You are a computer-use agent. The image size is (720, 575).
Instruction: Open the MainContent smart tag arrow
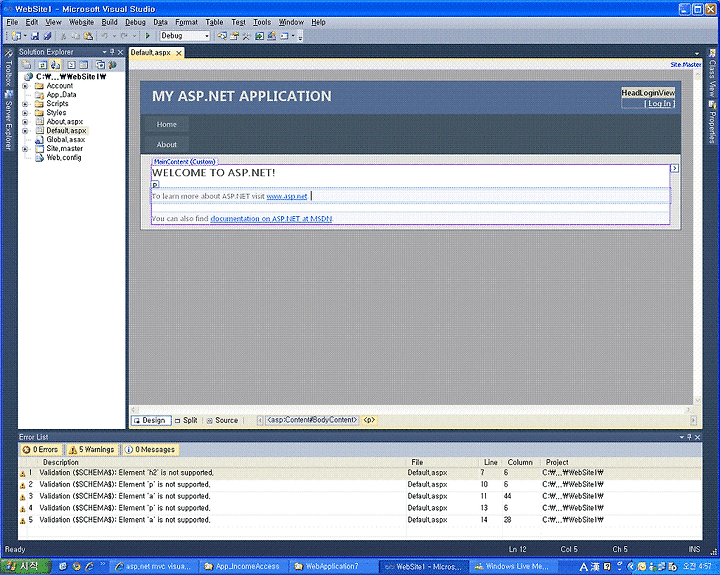(674, 168)
